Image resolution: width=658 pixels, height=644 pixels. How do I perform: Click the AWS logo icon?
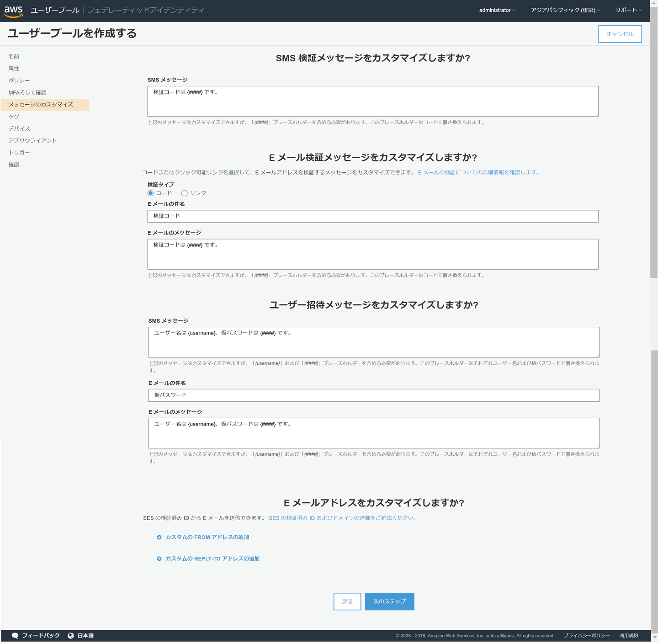coord(14,11)
